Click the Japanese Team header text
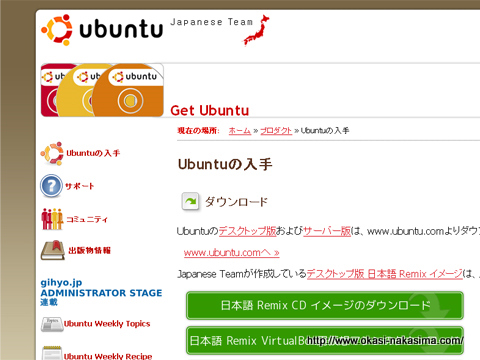The image size is (480, 360). pyautogui.click(x=212, y=22)
